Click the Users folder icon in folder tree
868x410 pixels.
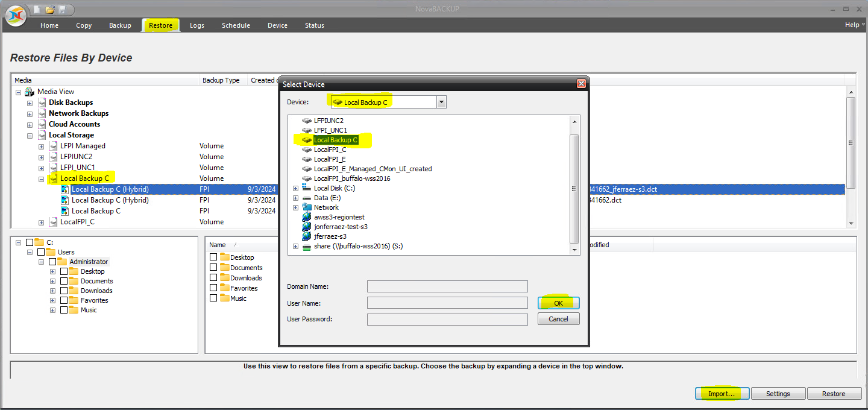51,252
